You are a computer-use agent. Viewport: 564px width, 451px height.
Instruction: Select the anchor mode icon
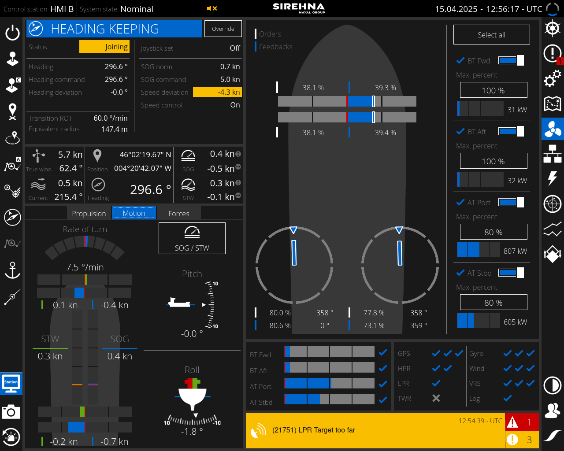pos(12,270)
